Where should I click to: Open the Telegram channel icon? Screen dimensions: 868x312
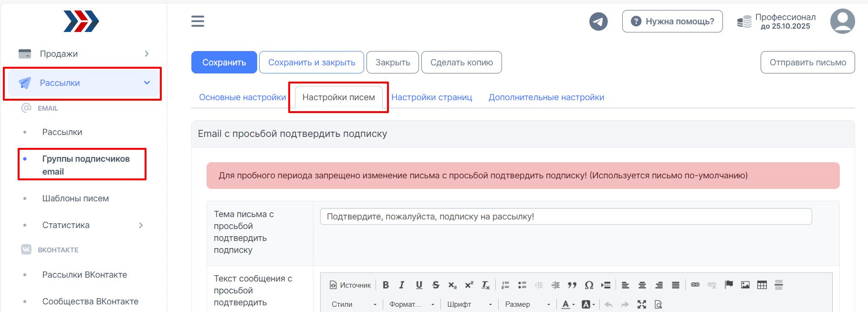pos(598,21)
